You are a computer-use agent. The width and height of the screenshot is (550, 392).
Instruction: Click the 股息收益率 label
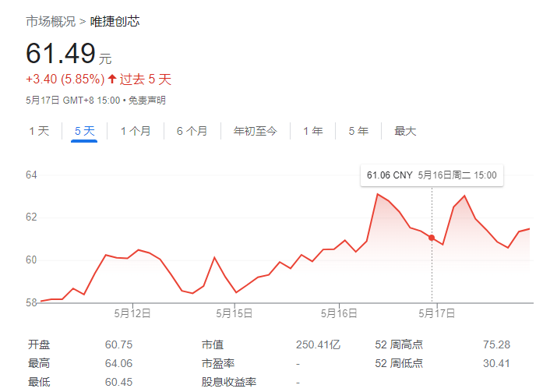(229, 382)
